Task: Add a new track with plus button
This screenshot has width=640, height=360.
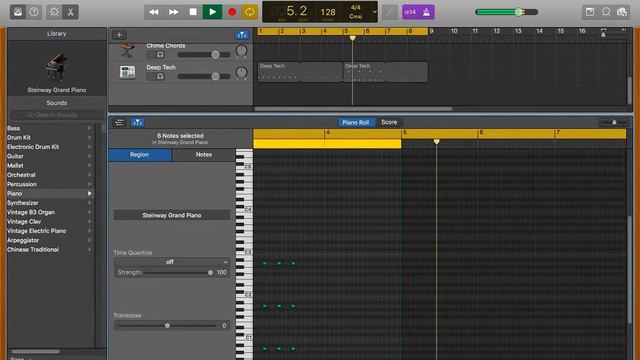Action: (x=119, y=35)
